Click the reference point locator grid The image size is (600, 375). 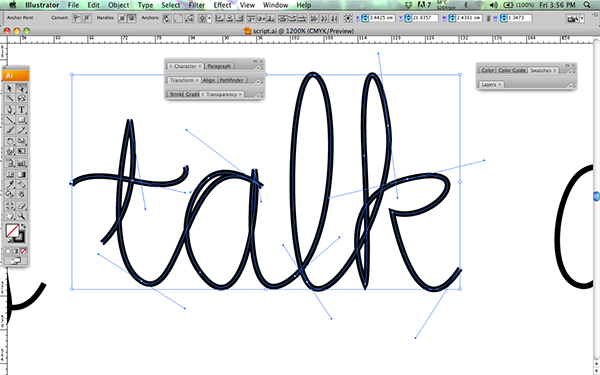click(348, 18)
